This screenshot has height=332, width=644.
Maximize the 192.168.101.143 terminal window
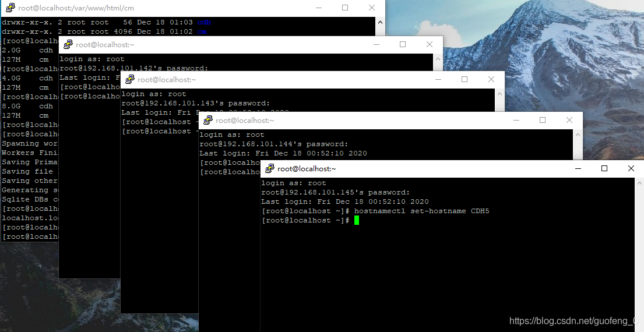click(464, 79)
